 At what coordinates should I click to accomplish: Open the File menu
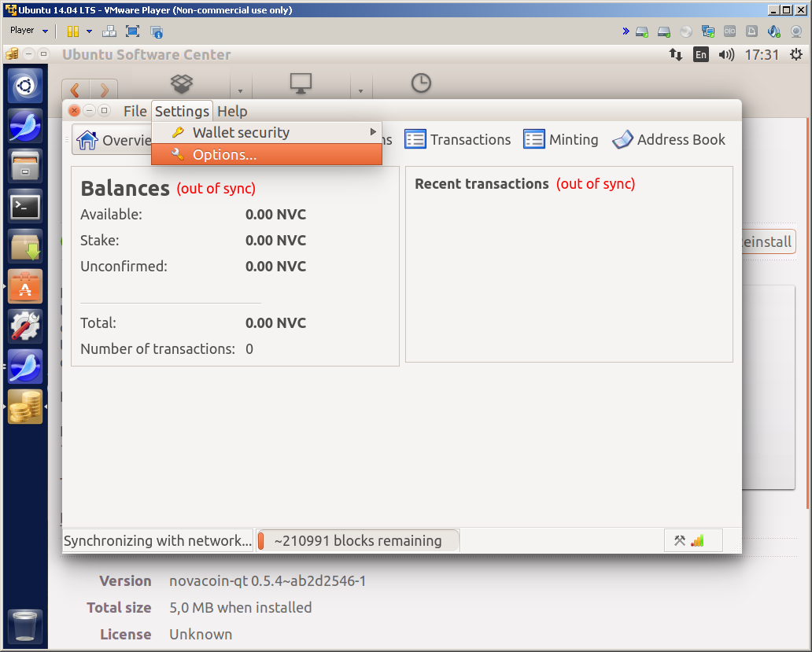[x=135, y=111]
